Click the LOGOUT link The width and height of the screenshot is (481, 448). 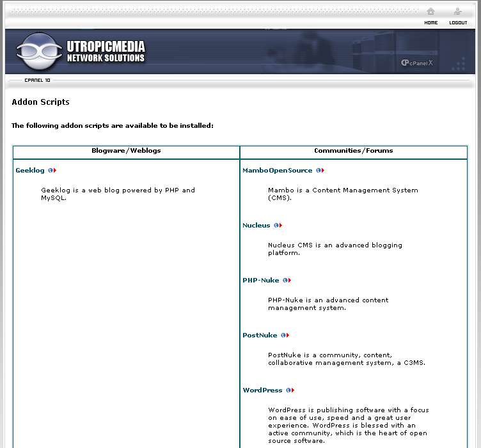(458, 22)
